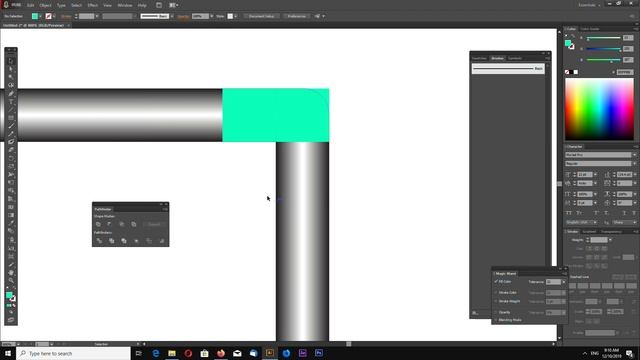Switch to the Swatches tab
This screenshot has height=360, width=640.
coord(480,58)
